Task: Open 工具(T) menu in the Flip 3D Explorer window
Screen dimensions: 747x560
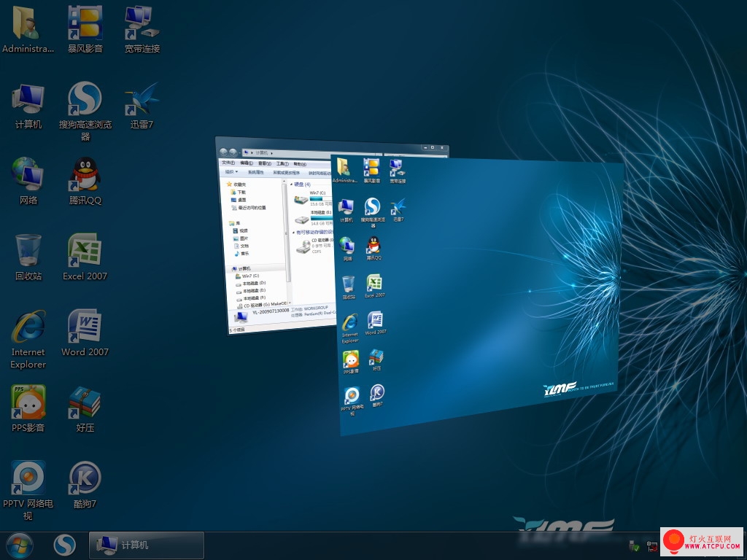Action: pos(282,164)
